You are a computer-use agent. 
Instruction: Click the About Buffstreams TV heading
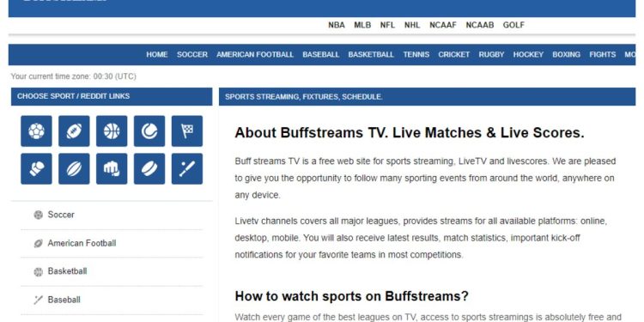[410, 133]
